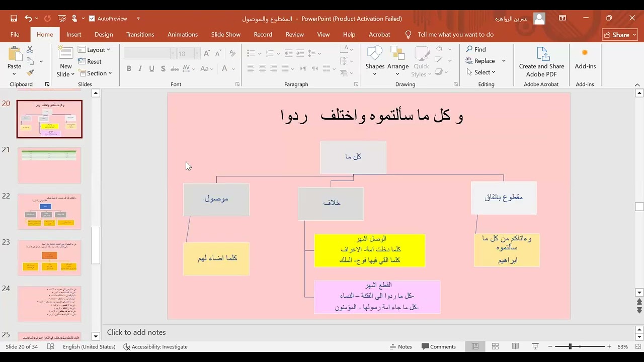Toggle Center paragraph alignment

262,69
